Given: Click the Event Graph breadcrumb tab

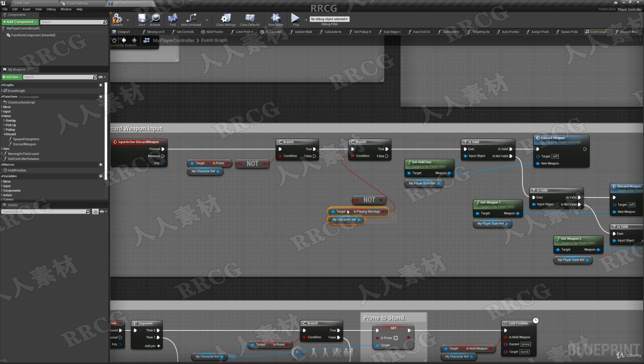Looking at the screenshot, I should [x=214, y=40].
